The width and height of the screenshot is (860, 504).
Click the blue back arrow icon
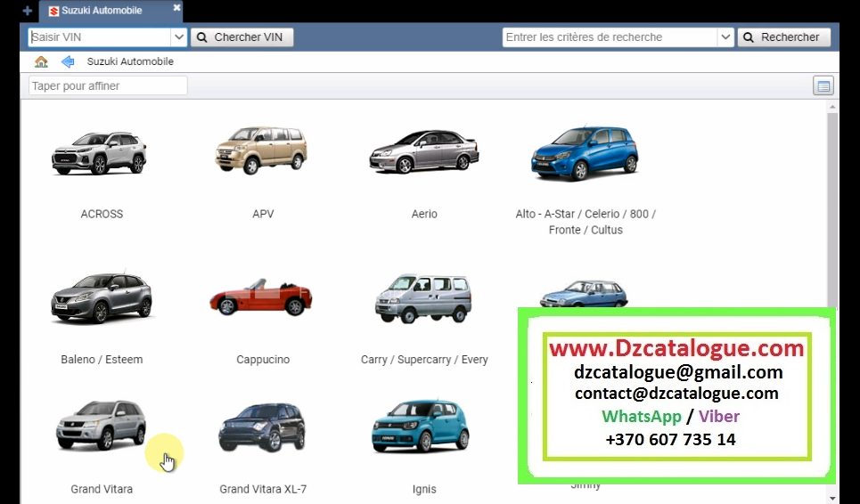pos(68,61)
